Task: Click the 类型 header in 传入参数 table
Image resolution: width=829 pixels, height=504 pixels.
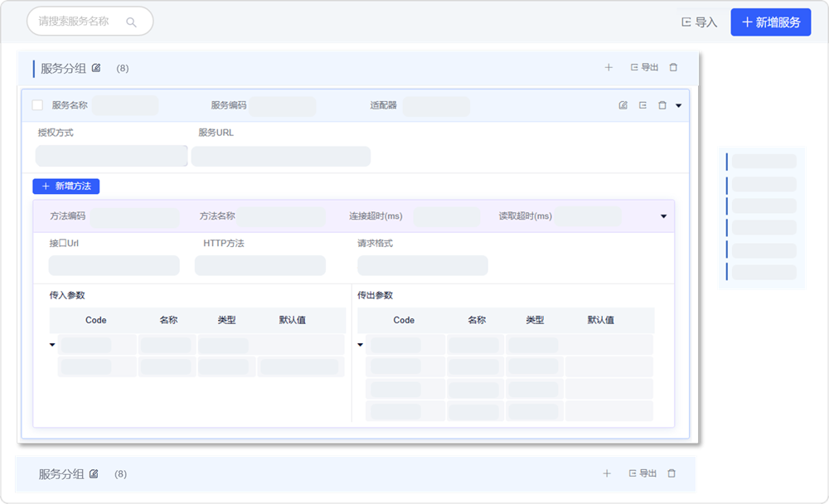Action: (x=227, y=320)
